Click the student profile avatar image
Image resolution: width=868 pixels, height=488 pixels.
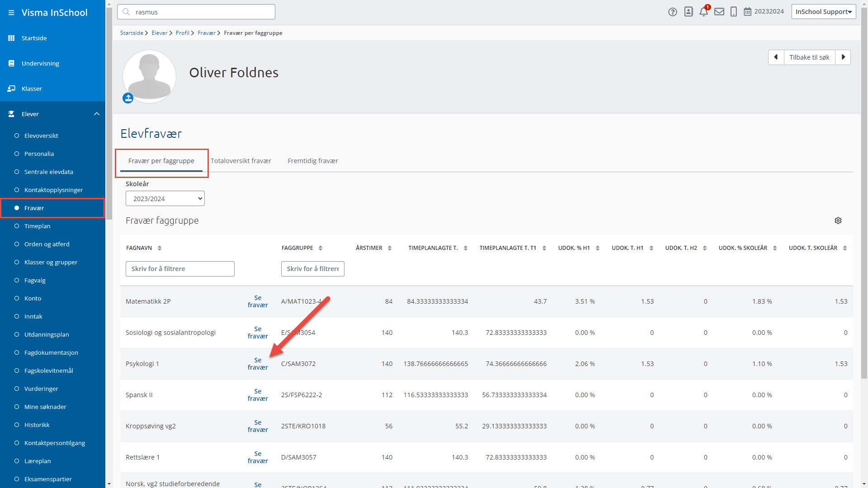pyautogui.click(x=149, y=76)
